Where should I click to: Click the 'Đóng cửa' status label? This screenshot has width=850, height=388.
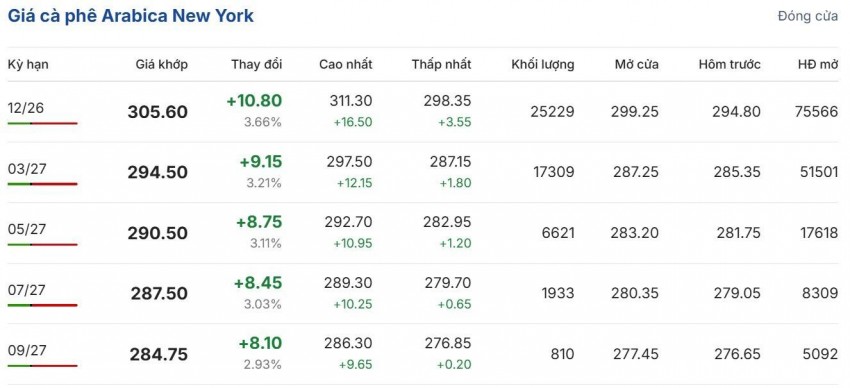pos(808,16)
